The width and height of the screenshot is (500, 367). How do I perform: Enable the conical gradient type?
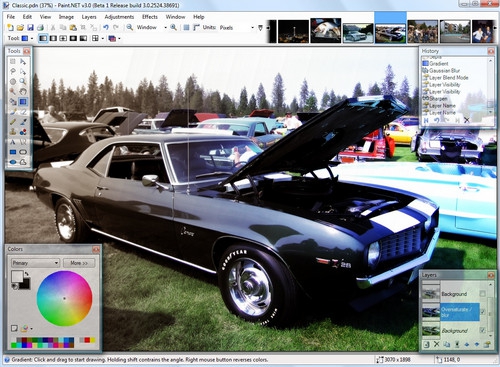(x=83, y=38)
